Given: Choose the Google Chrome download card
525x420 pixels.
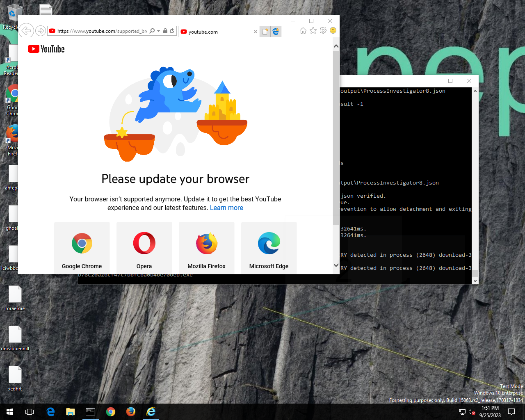Looking at the screenshot, I should coord(82,248).
